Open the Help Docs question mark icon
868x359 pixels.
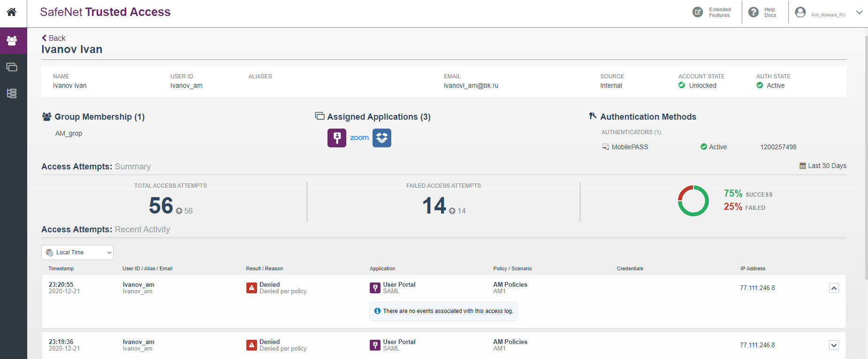click(x=754, y=12)
